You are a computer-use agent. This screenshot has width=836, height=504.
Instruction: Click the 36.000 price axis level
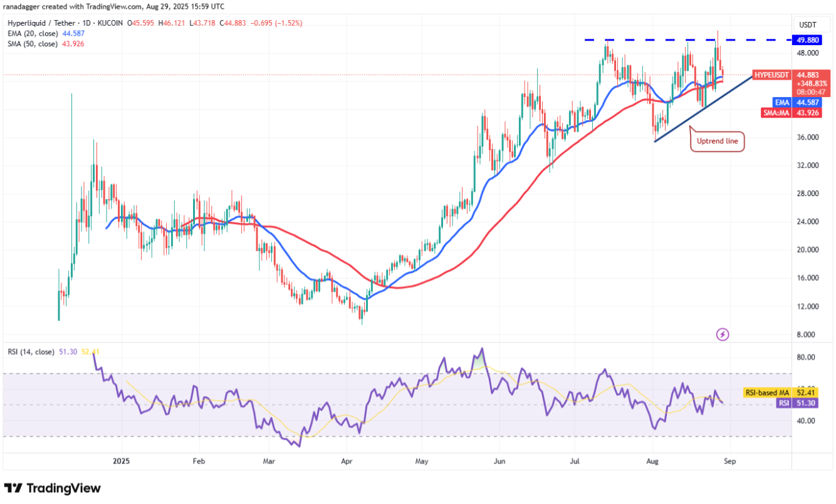(808, 137)
